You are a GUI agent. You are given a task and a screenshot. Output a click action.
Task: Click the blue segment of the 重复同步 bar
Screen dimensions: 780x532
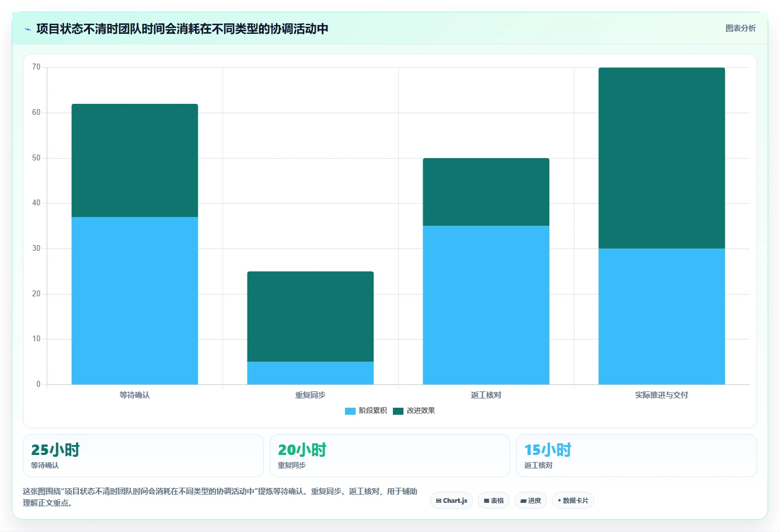(311, 373)
